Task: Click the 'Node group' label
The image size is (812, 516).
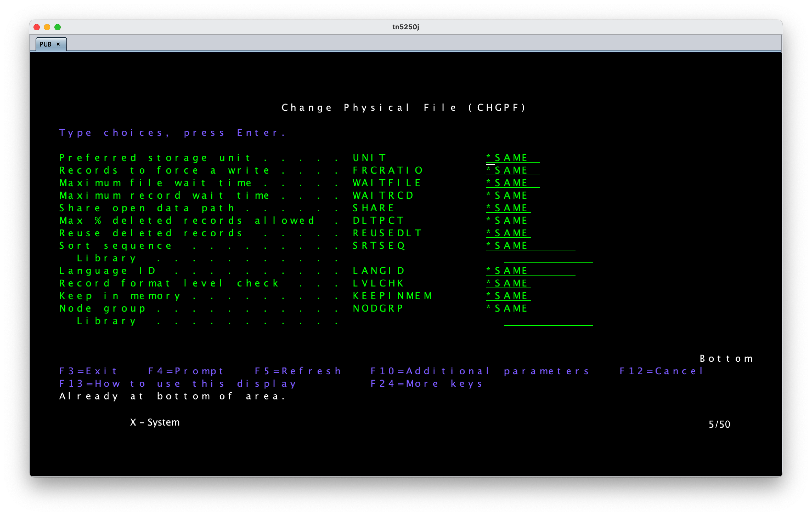Action: (x=102, y=308)
